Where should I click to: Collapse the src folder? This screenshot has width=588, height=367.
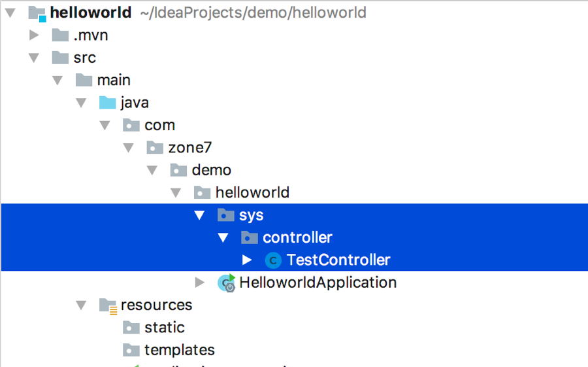pos(34,58)
